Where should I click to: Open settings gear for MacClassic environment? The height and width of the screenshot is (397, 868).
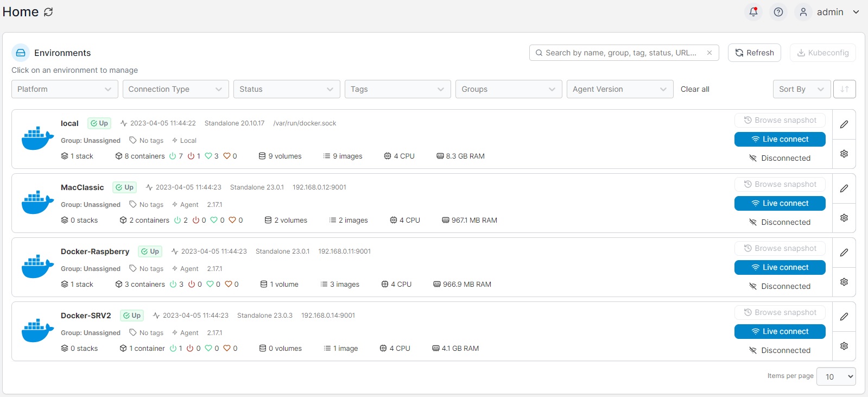coord(844,218)
